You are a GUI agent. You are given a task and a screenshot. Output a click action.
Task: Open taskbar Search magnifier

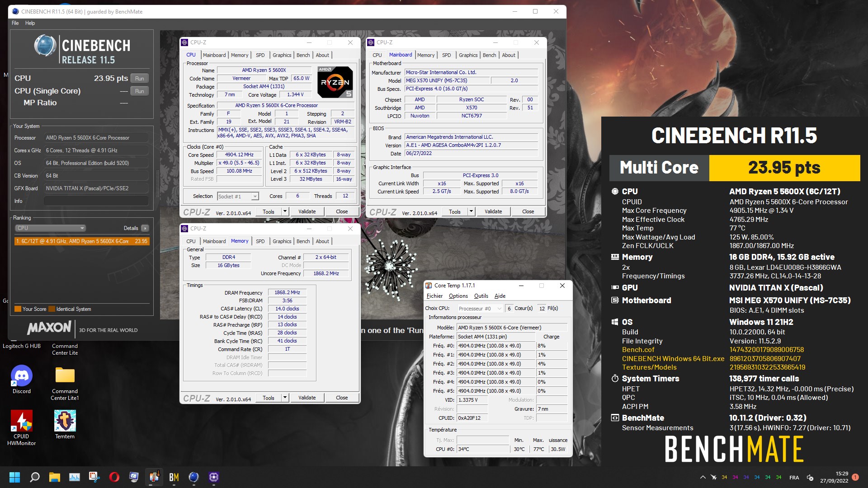pyautogui.click(x=34, y=477)
